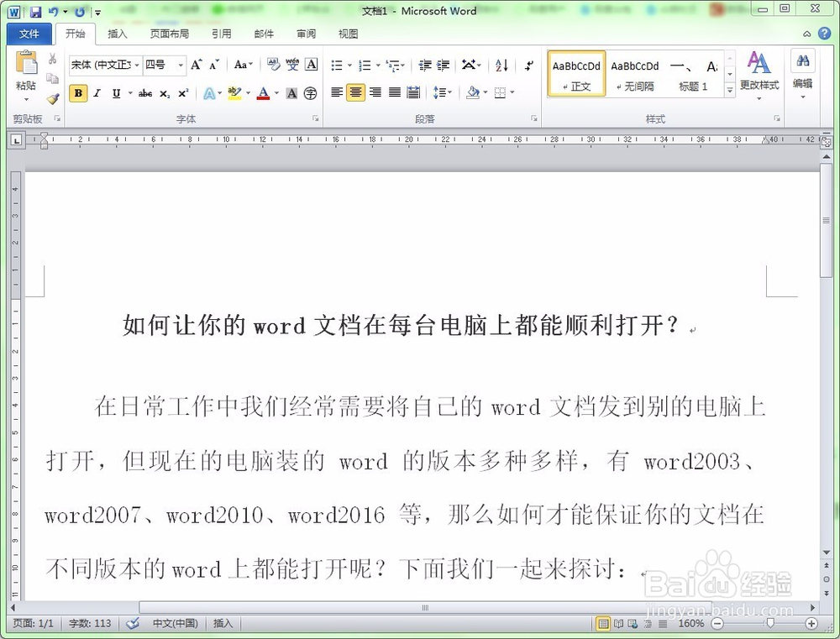Click the yellow text highlight color button
The image size is (840, 639).
[234, 93]
